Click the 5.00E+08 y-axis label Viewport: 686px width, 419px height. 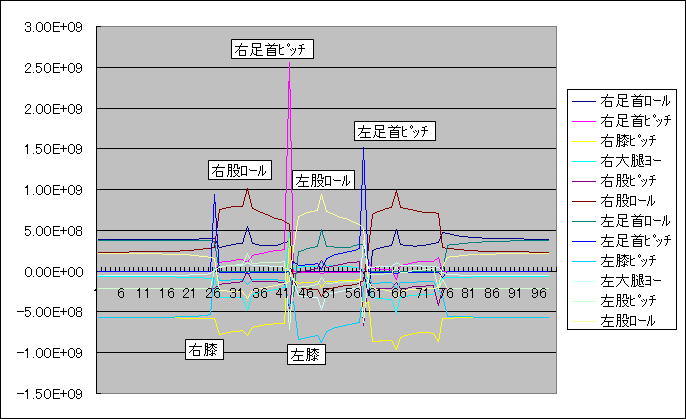coord(53,230)
